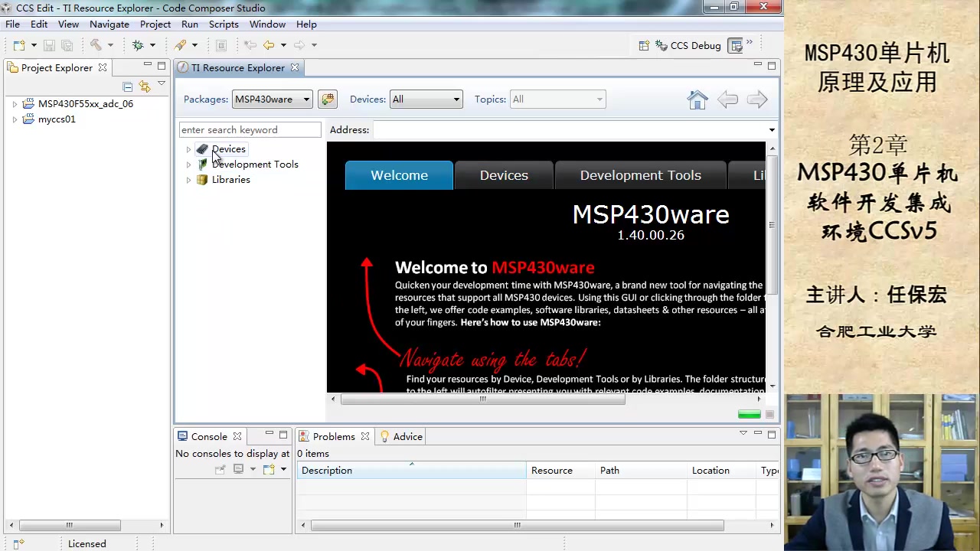This screenshot has height=551, width=980.
Task: Click the main toolbar icon after the flashlight dropdown
Action: click(220, 45)
